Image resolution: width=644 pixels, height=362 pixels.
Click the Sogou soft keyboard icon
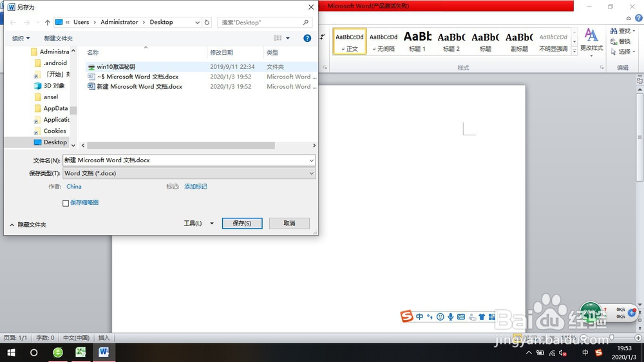point(461,317)
